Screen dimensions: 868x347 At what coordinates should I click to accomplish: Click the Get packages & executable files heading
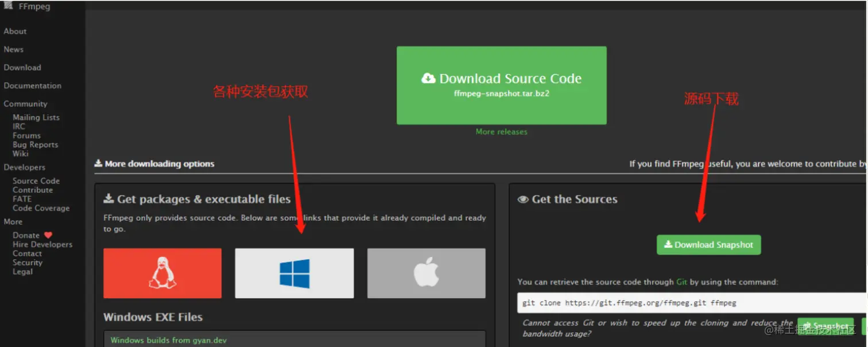pyautogui.click(x=197, y=200)
